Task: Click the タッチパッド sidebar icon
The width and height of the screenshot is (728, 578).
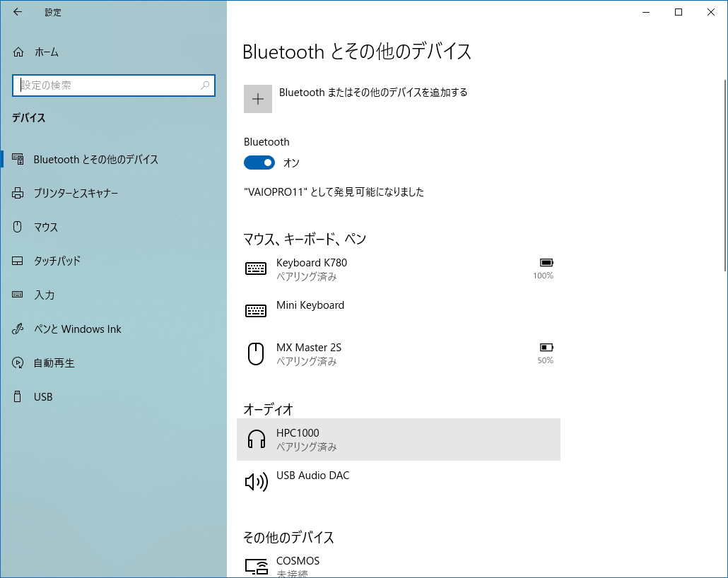Action: point(18,261)
